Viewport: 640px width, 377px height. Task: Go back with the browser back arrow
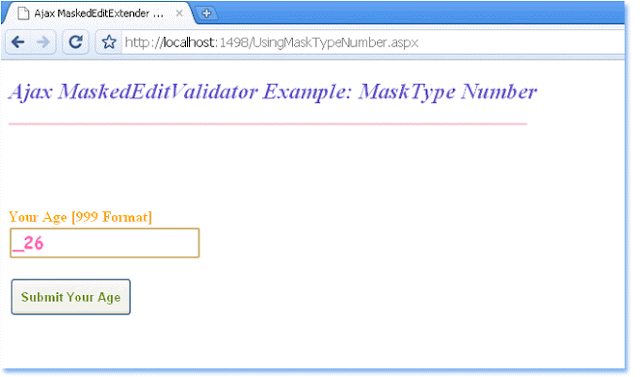pos(18,42)
